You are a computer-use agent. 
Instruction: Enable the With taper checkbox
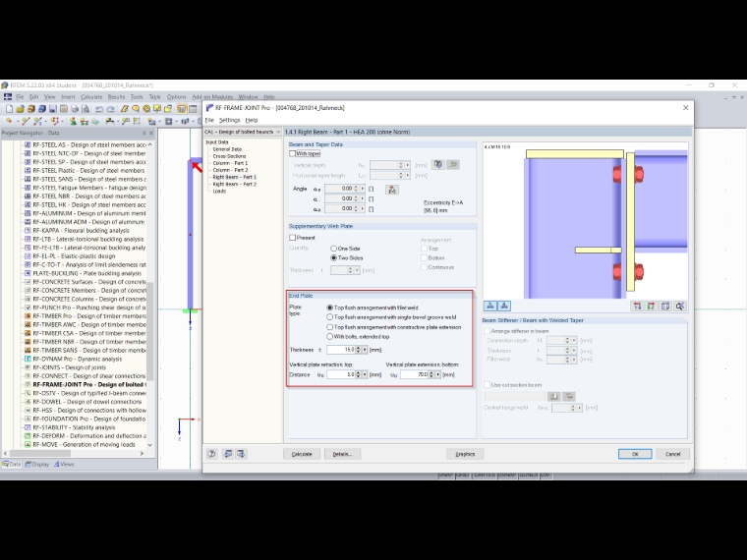pyautogui.click(x=293, y=154)
